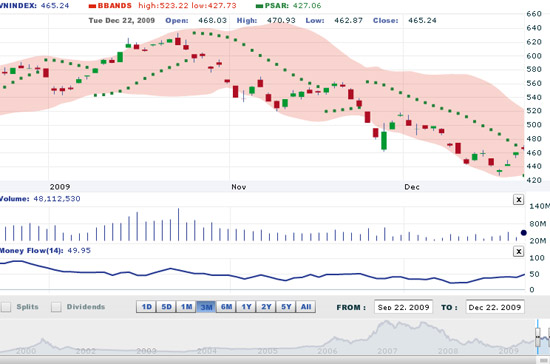
Task: Close the Money Flow indicator panel
Action: (518, 251)
